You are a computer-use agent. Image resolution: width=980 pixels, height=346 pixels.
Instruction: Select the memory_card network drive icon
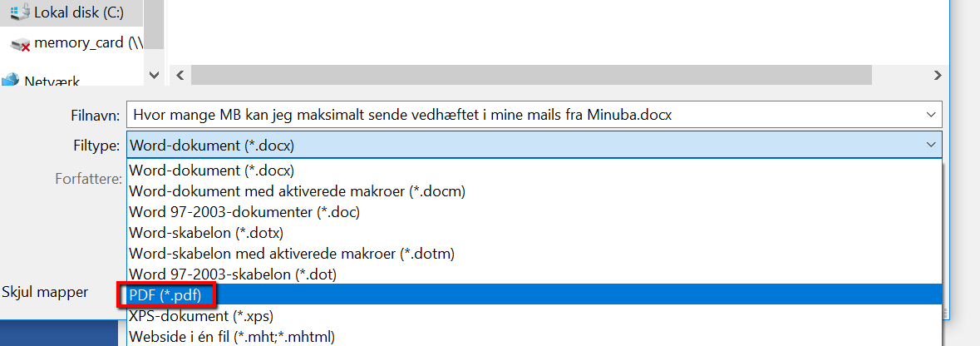pyautogui.click(x=20, y=44)
